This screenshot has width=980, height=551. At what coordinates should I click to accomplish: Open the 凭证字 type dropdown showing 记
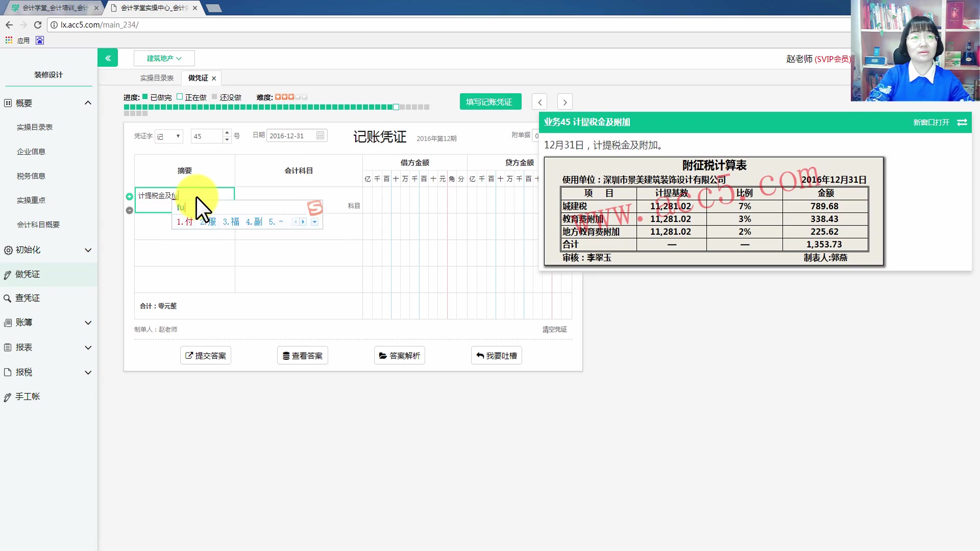(169, 136)
